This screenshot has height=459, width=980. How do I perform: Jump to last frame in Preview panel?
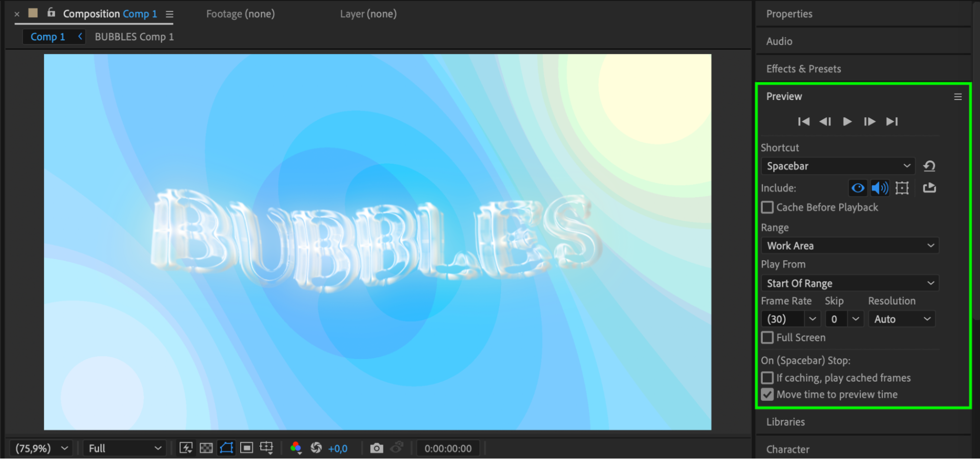(892, 122)
